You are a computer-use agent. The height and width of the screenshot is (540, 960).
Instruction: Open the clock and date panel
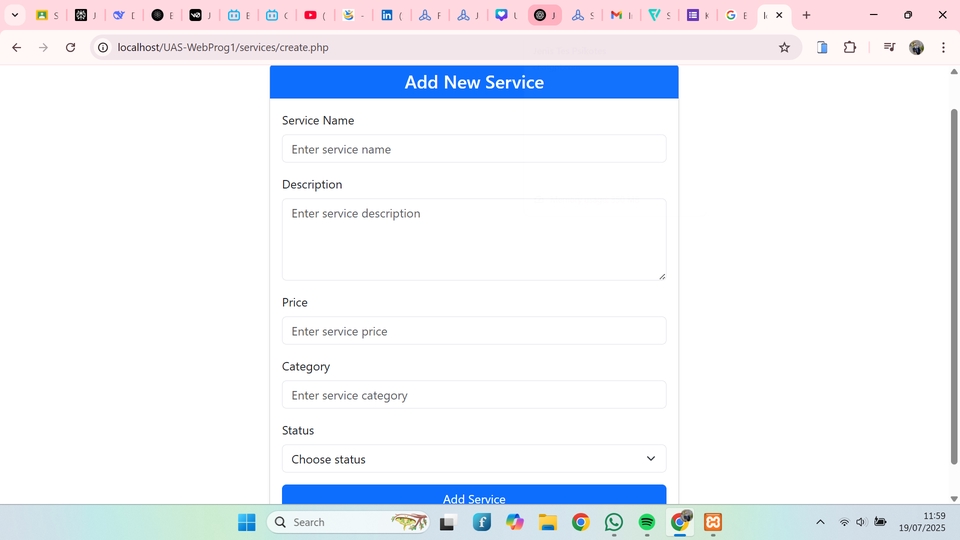coord(922,522)
